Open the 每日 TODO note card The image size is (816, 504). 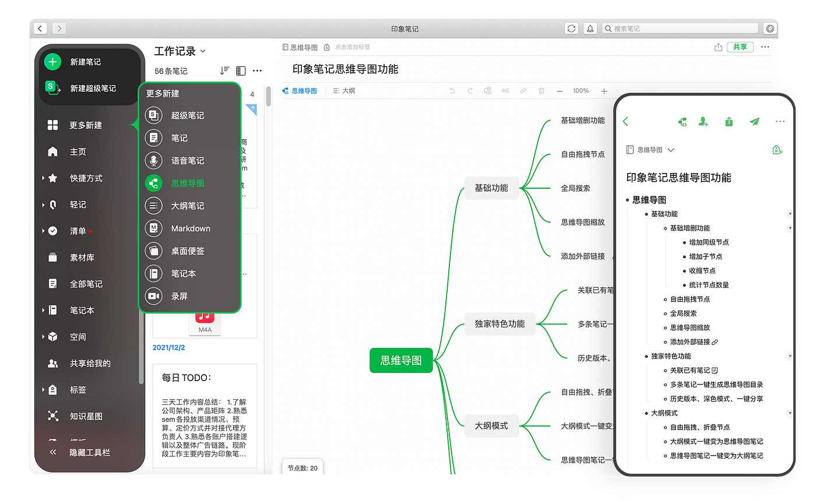(x=205, y=415)
